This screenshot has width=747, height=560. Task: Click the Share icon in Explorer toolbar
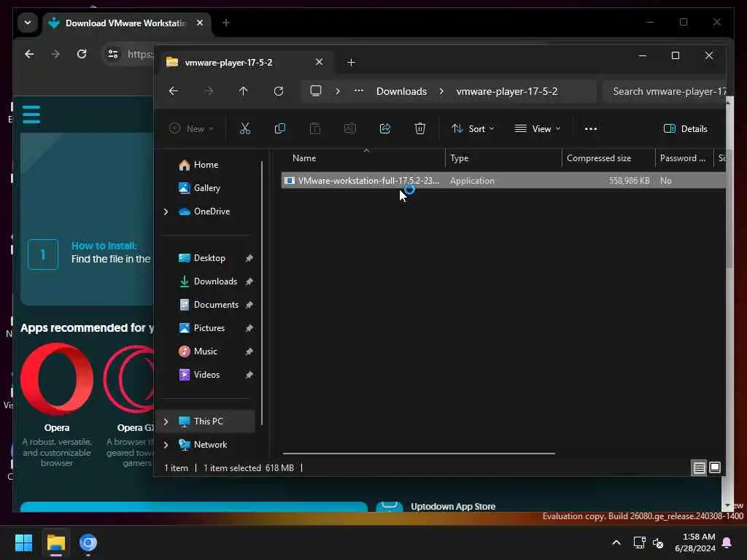pos(385,128)
